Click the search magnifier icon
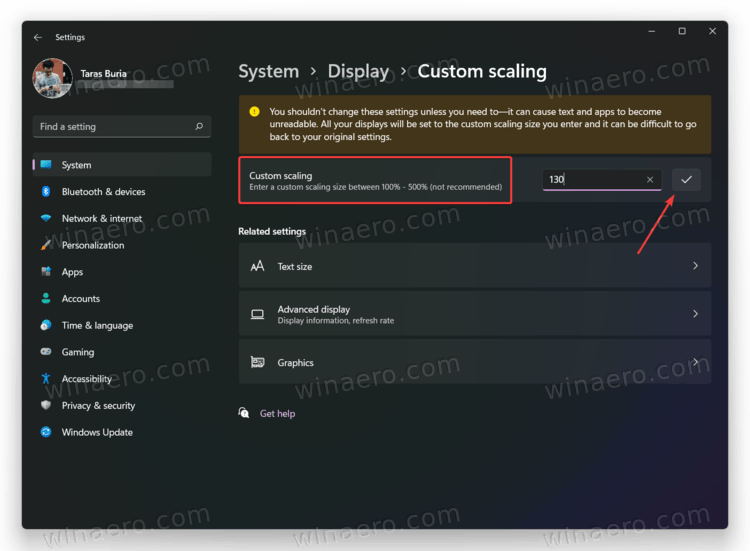750x551 pixels. pos(199,126)
